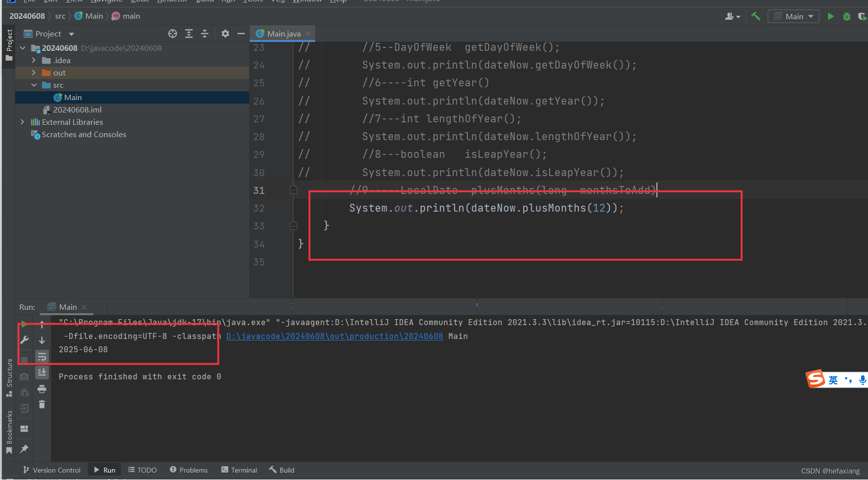The height and width of the screenshot is (480, 868).
Task: Collapse all nodes in Project panel
Action: pos(205,34)
